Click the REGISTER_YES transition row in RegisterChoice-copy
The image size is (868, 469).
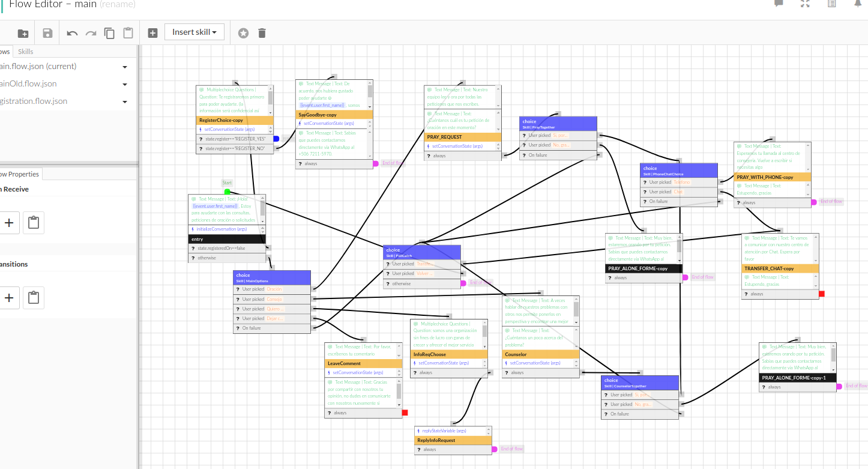click(x=235, y=139)
